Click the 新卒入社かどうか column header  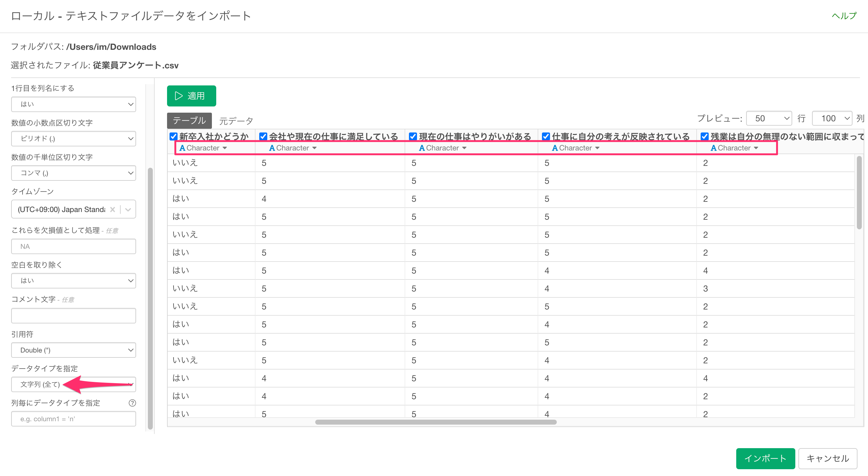[214, 136]
